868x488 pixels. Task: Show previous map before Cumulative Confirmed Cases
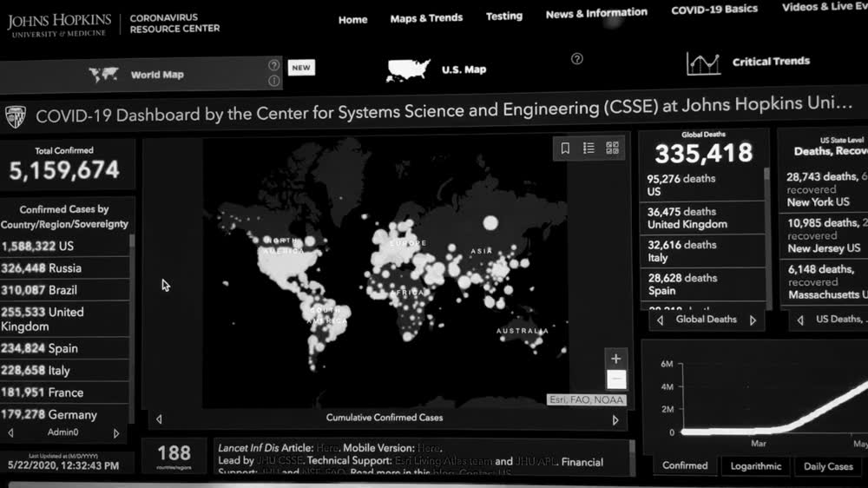[x=159, y=419]
